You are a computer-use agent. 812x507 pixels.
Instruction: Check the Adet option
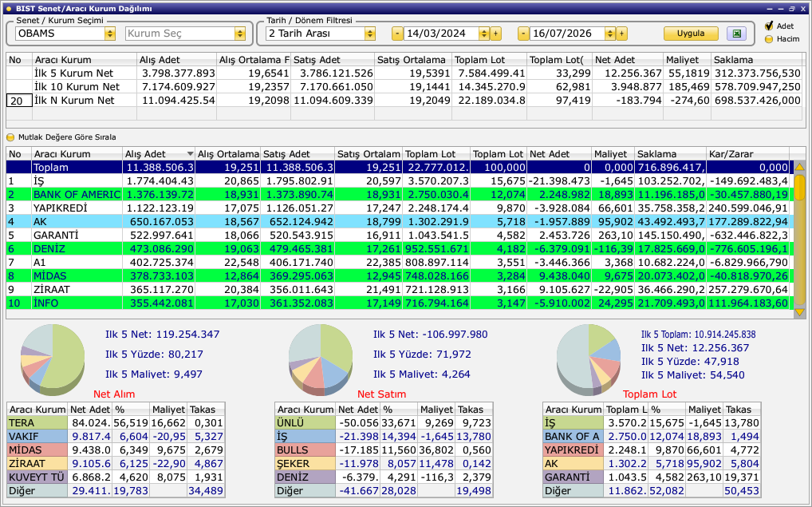click(769, 26)
